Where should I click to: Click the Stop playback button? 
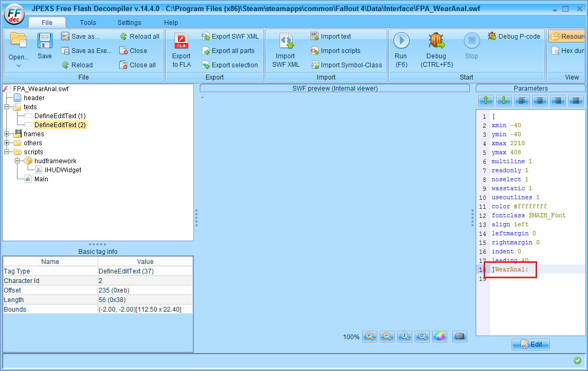click(472, 40)
